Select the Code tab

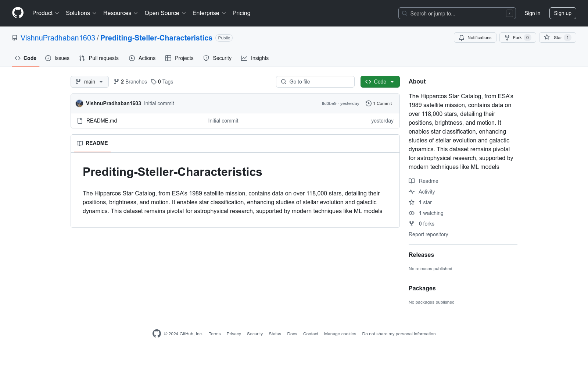click(x=26, y=58)
